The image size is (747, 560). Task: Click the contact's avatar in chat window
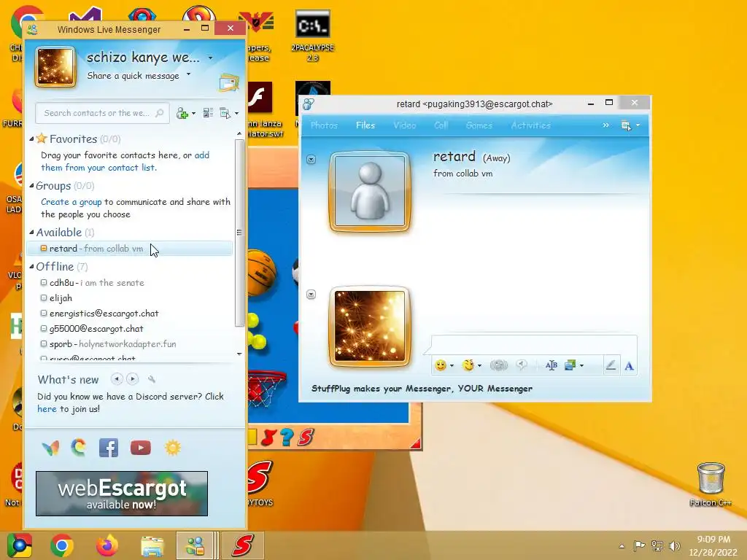(370, 192)
